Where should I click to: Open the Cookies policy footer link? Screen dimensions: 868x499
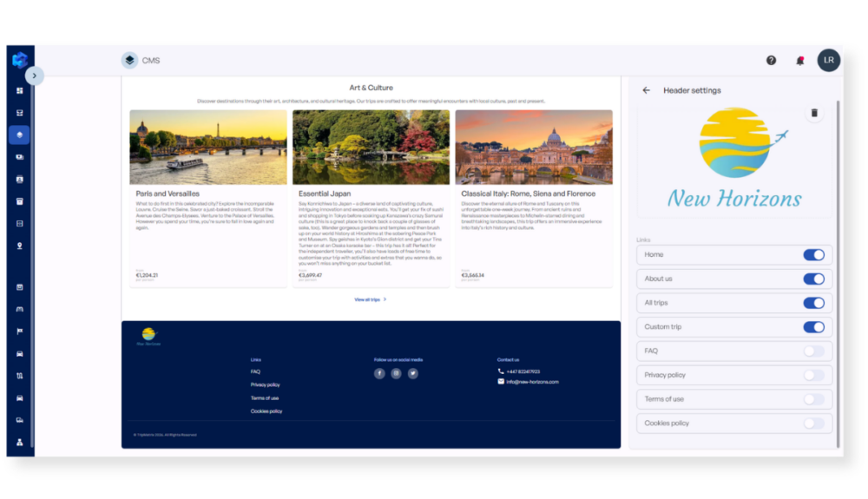tap(266, 411)
